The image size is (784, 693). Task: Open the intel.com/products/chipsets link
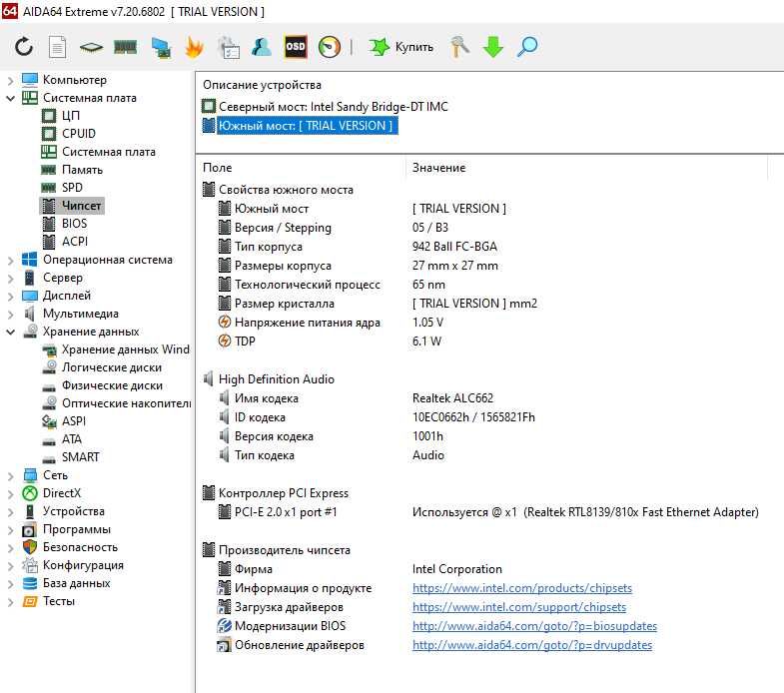(x=522, y=588)
